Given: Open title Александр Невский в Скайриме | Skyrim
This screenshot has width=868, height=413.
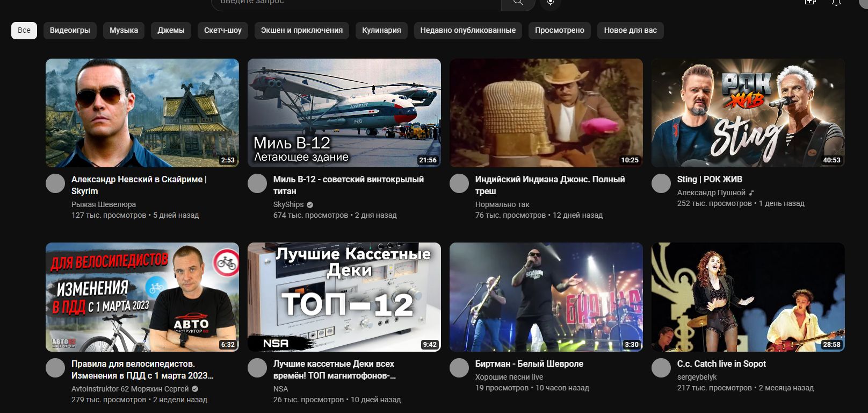Looking at the screenshot, I should coord(139,185).
